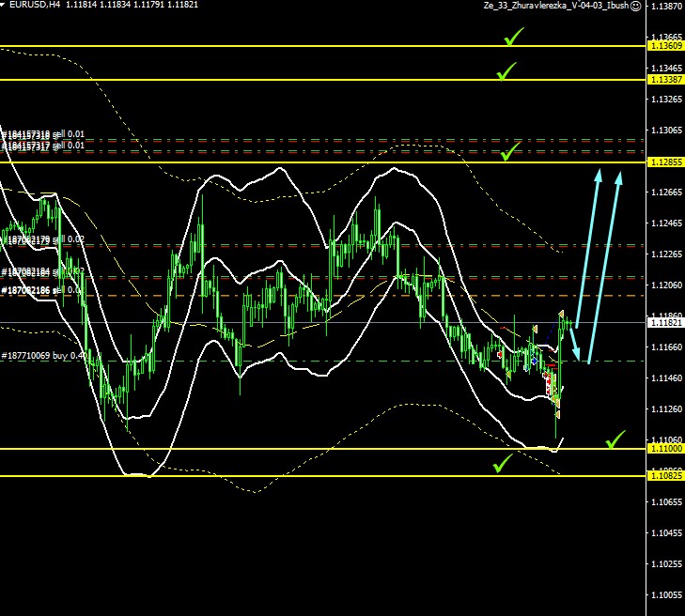Click the check mark just above the 1.11000 line
Viewport: 685px width, 616px height.
(x=615, y=439)
